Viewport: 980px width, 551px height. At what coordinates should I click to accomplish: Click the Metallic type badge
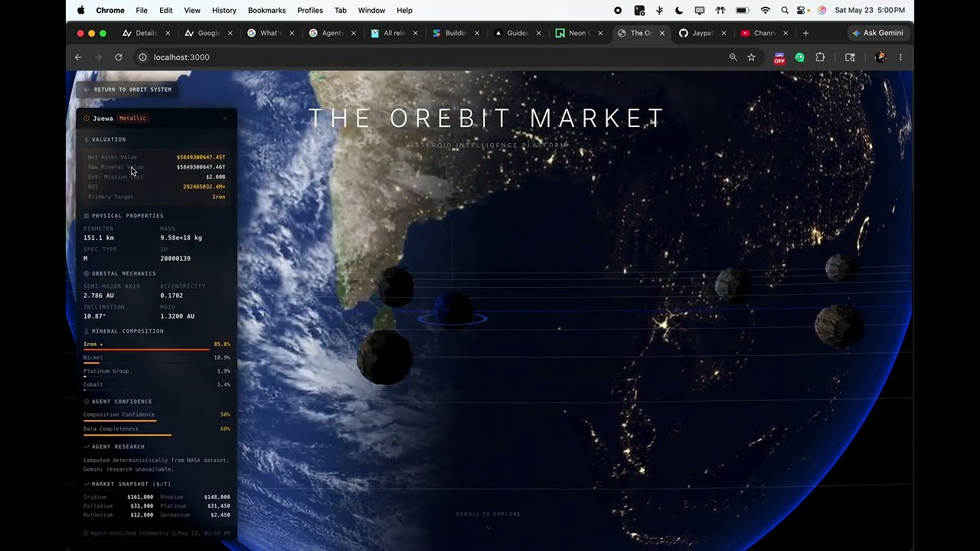click(132, 119)
